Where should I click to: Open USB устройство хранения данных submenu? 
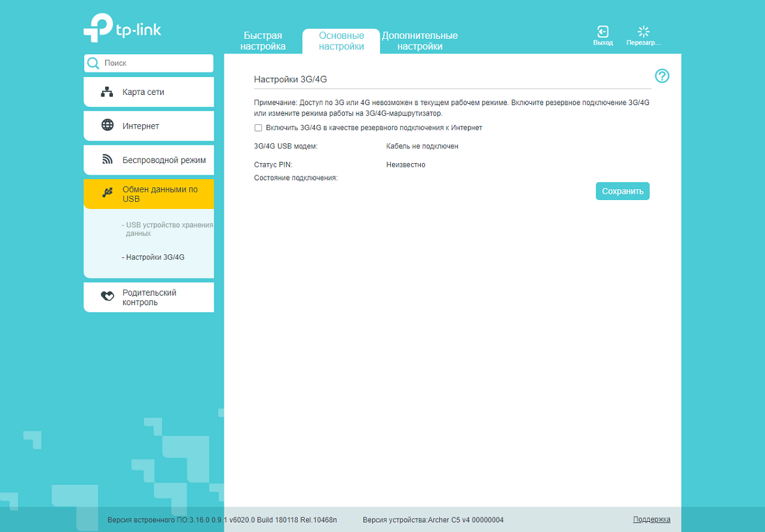coord(167,229)
